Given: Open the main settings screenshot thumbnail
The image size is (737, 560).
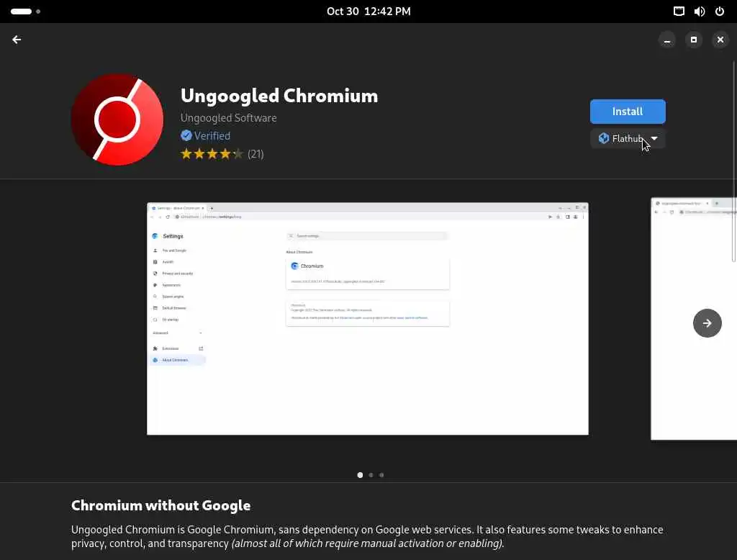Looking at the screenshot, I should [x=368, y=319].
